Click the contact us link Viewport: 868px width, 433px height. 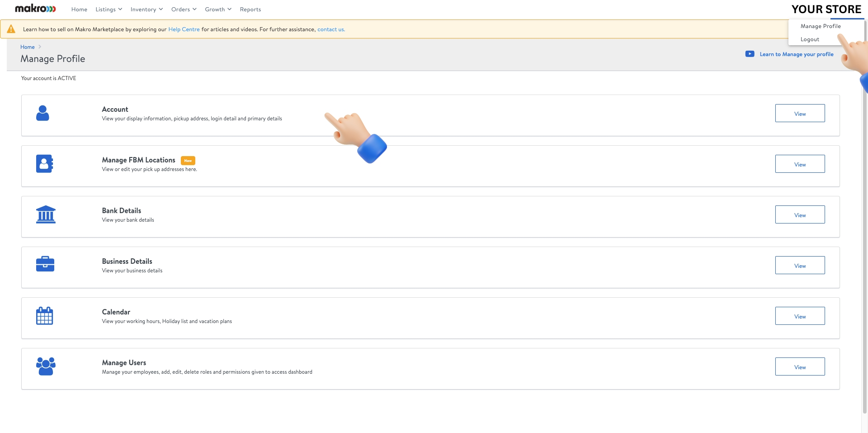[x=330, y=29]
